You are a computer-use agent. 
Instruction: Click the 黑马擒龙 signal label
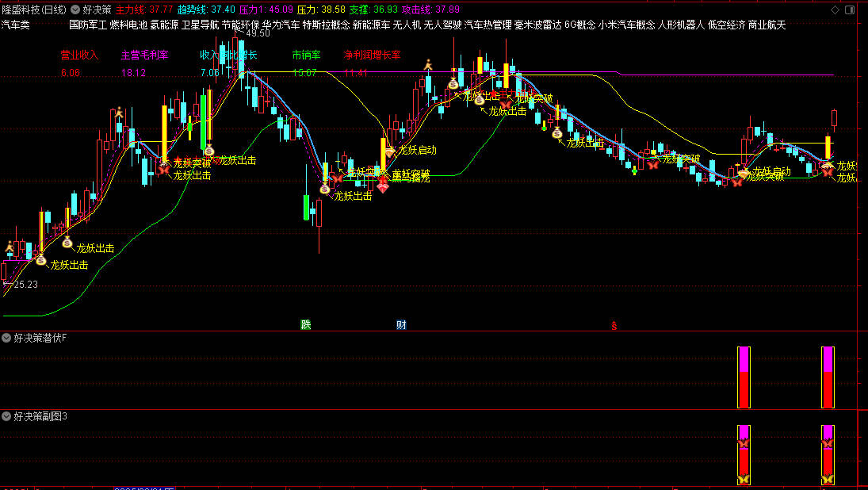(x=411, y=178)
